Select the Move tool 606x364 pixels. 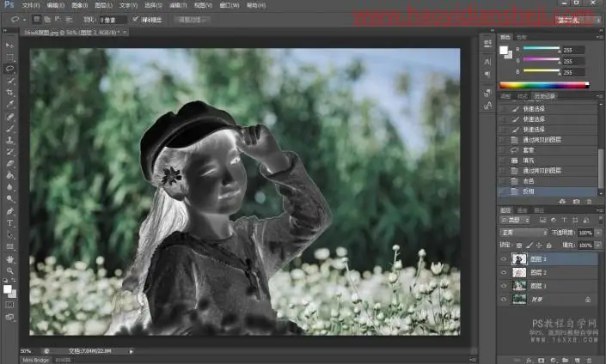click(9, 45)
